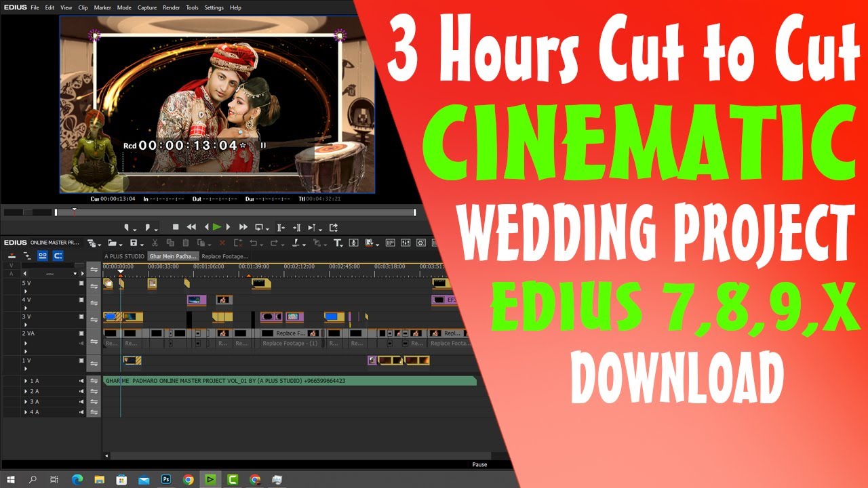Open the Audio Mixer icon

coord(406,243)
